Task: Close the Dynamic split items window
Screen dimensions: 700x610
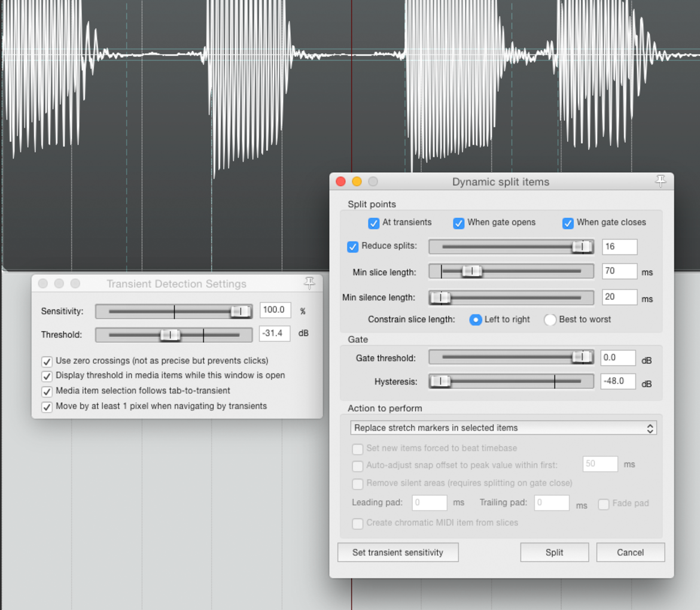Action: 340,181
